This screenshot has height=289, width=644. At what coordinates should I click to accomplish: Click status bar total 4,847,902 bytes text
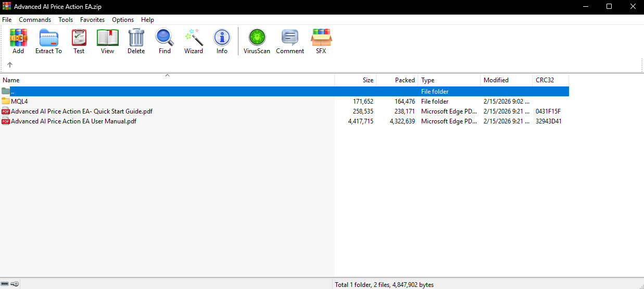click(384, 285)
